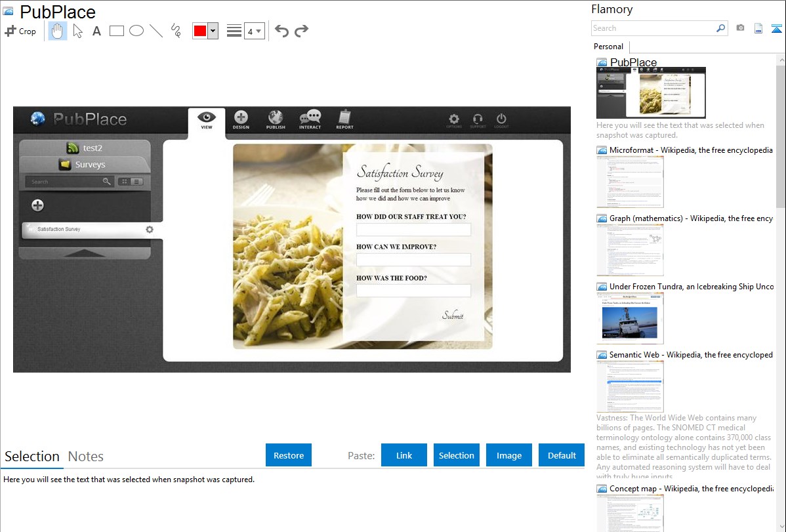786x532 pixels.
Task: Open the Microformat Wikipedia snapshot thumbnail
Action: coord(630,182)
